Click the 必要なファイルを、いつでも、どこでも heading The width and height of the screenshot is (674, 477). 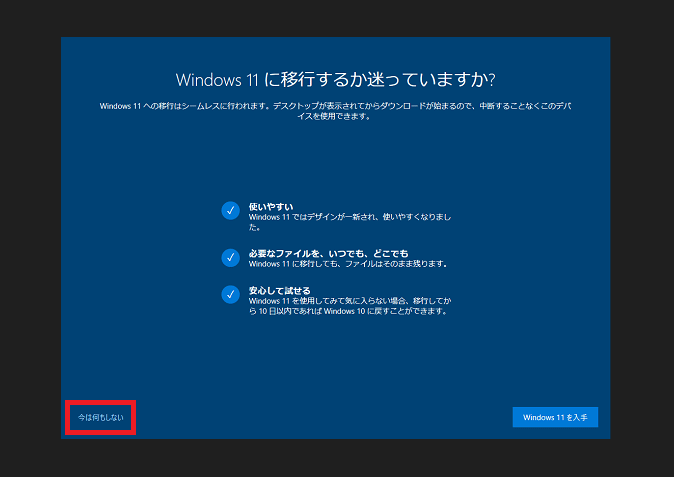tap(328, 254)
